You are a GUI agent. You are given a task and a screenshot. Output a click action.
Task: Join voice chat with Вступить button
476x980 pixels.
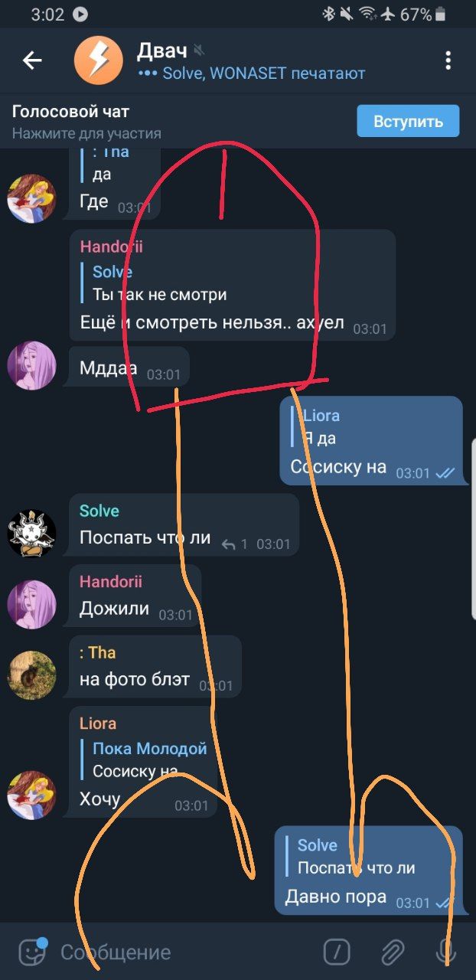coord(409,121)
